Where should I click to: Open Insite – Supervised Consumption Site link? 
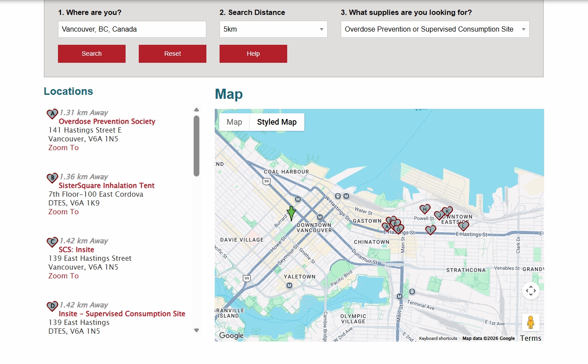click(x=122, y=314)
